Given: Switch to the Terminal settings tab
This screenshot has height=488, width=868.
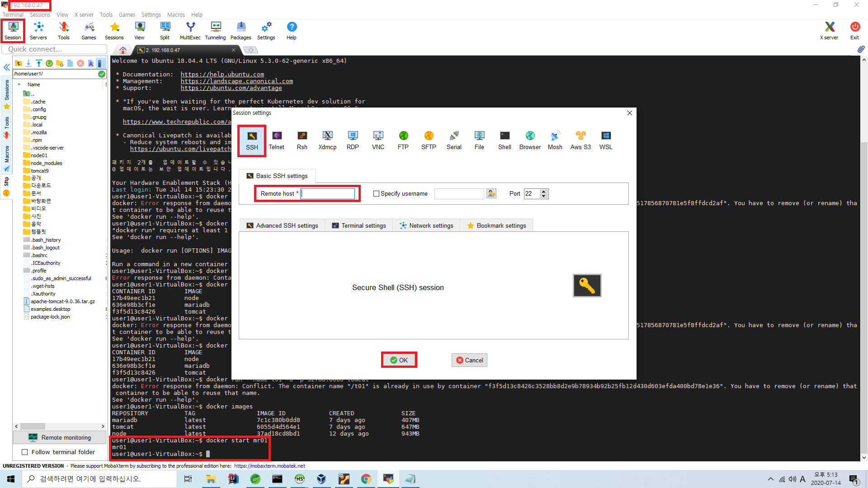Looking at the screenshot, I should click(x=359, y=225).
